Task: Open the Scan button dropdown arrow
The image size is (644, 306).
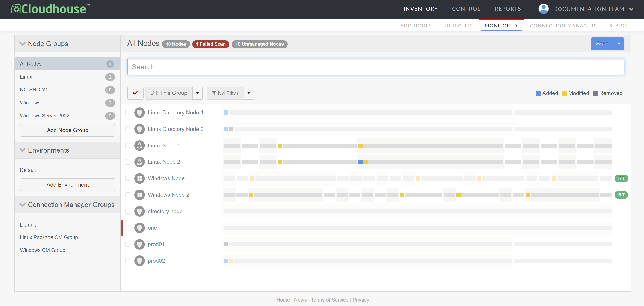Action: point(619,44)
